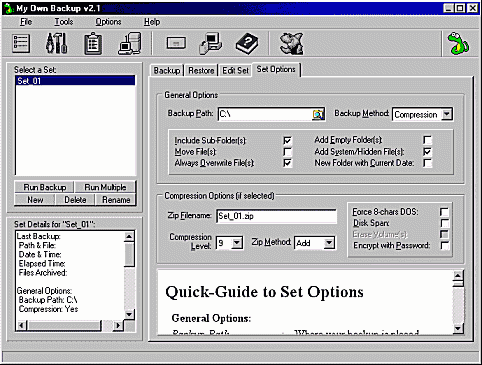Click the Run Backup button
This screenshot has height=365, width=482.
[45, 187]
